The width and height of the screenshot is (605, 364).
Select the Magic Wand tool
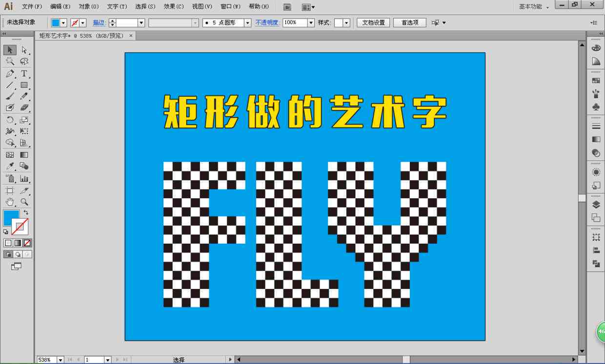coord(10,61)
